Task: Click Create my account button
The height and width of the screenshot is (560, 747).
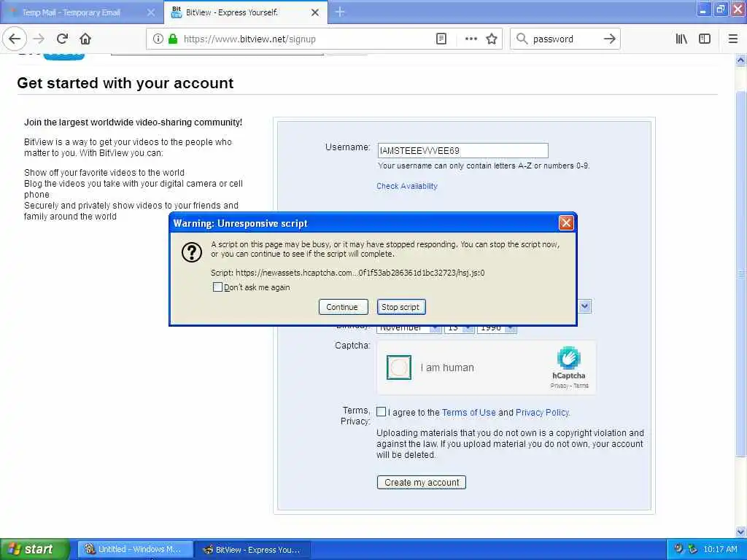Action: 422,483
